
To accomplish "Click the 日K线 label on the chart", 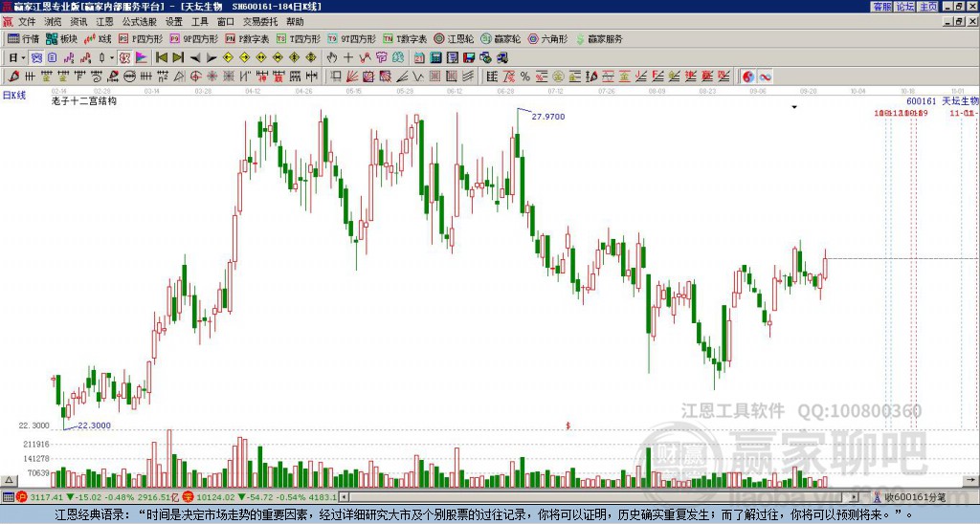I will (14, 96).
